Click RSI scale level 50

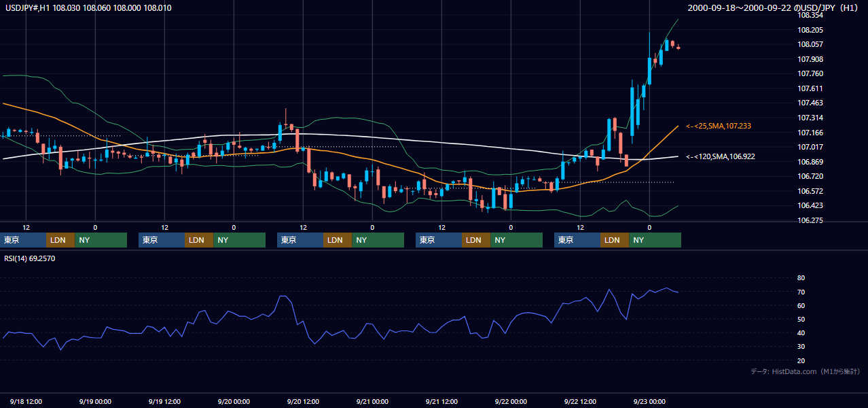point(801,319)
